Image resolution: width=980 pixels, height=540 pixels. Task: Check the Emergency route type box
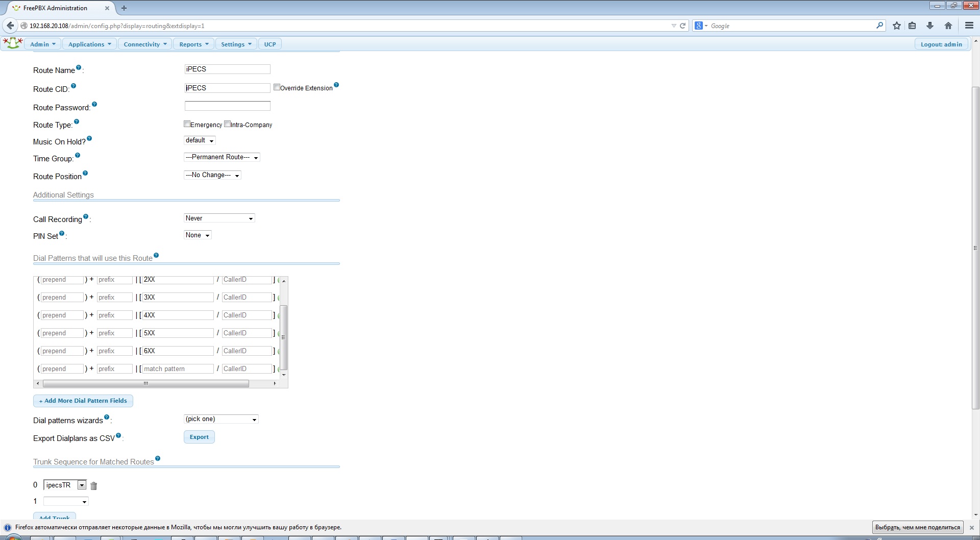coord(187,124)
